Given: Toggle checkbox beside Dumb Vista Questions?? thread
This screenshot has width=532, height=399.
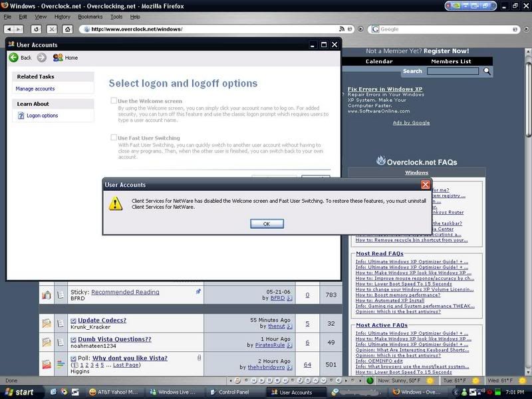Looking at the screenshot, I should point(73,340).
